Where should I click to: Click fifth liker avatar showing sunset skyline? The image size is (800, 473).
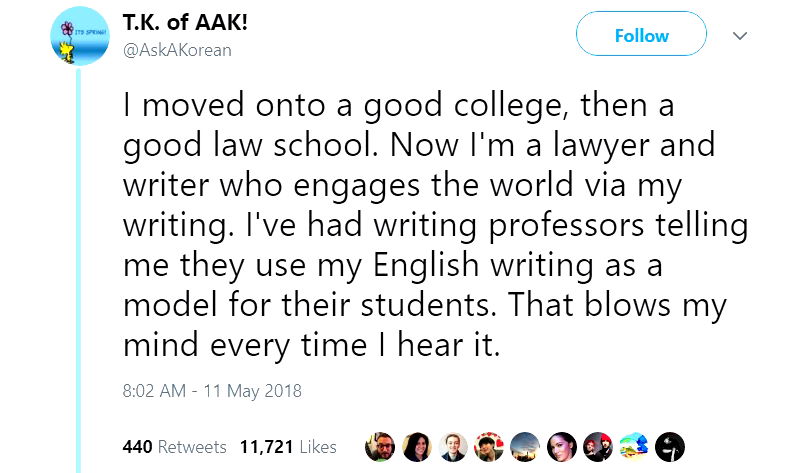[524, 446]
